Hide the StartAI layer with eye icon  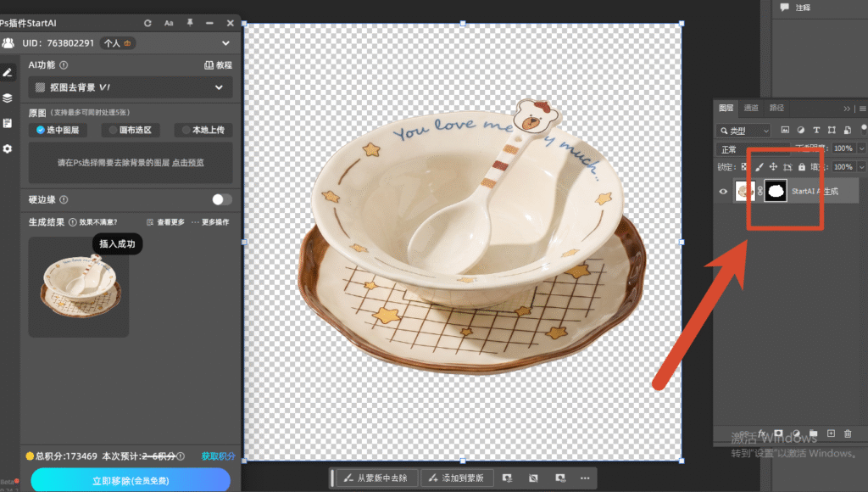point(723,191)
